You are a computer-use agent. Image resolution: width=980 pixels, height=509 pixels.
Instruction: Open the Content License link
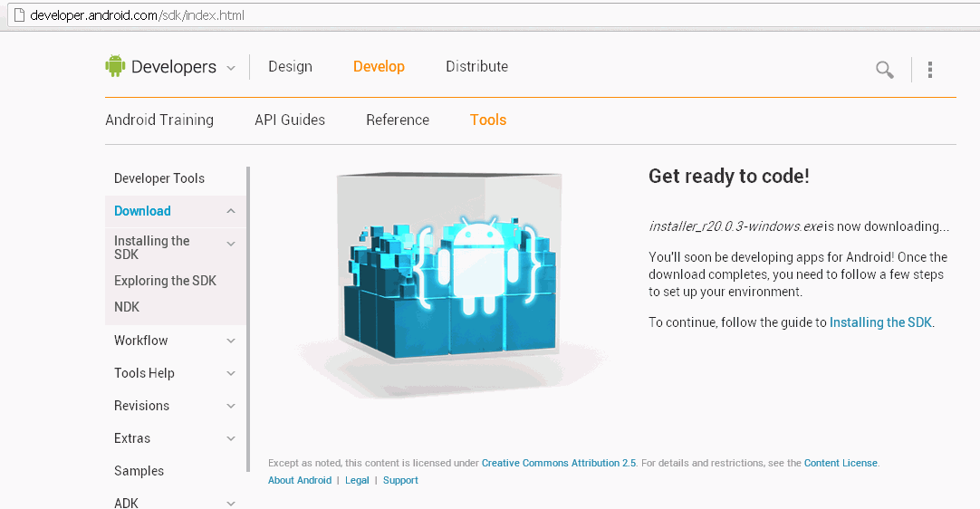[x=841, y=464]
